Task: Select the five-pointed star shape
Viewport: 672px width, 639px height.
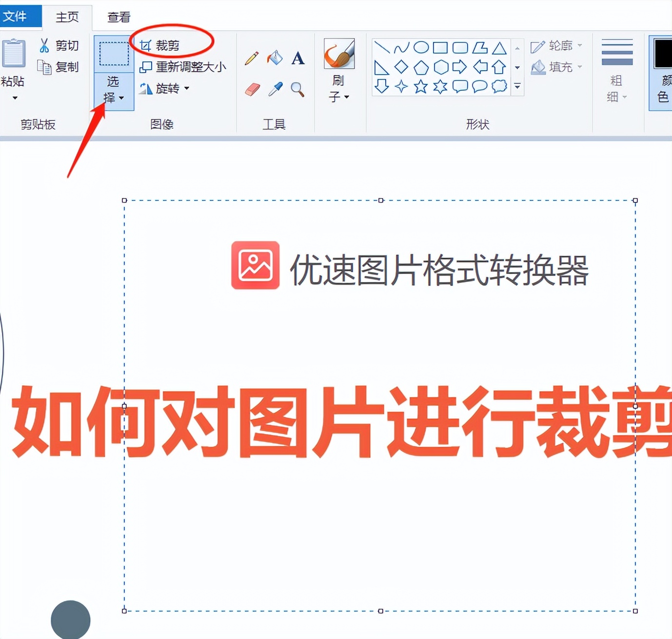Action: (421, 86)
